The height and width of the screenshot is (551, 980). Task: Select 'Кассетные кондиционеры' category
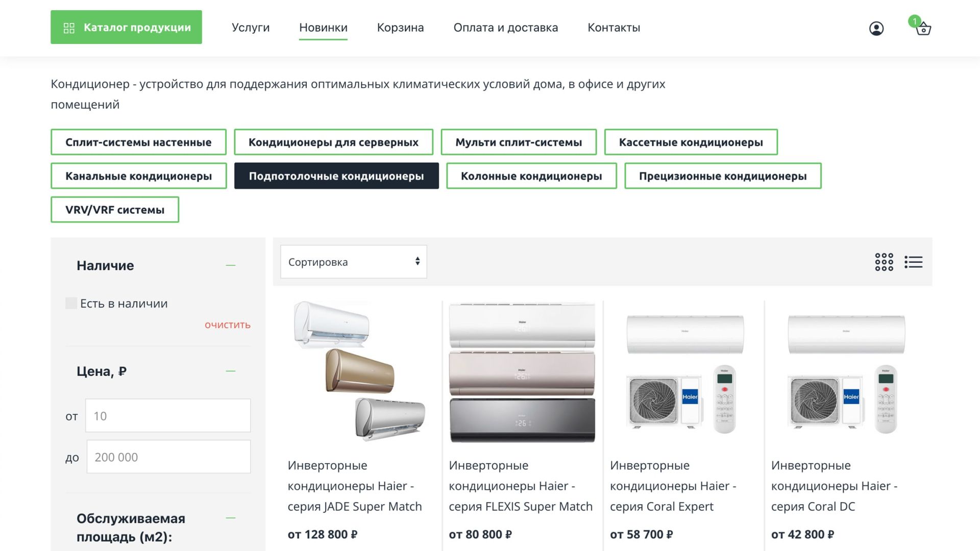pyautogui.click(x=691, y=142)
